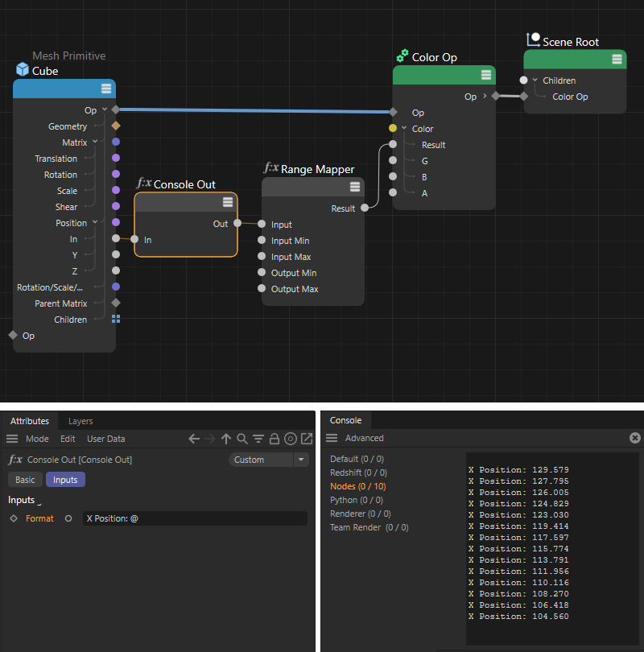
Task: Open the Mode menu
Action: pyautogui.click(x=37, y=439)
